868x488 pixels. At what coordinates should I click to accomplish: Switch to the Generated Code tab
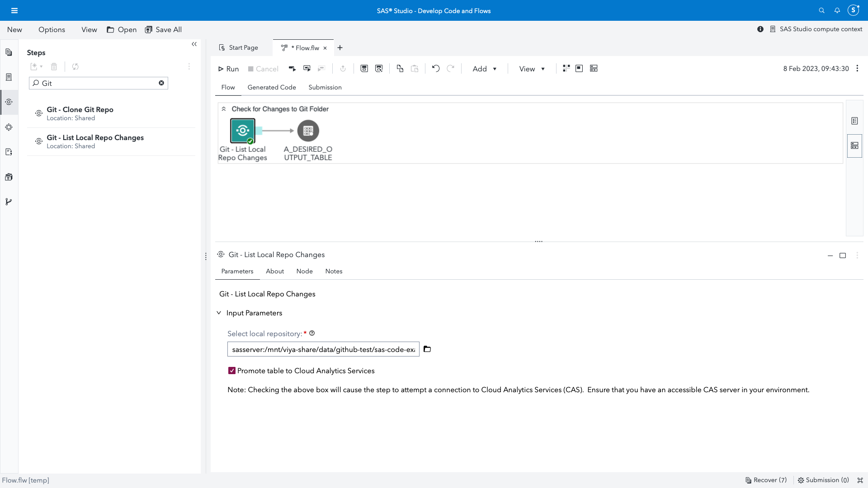click(x=272, y=87)
